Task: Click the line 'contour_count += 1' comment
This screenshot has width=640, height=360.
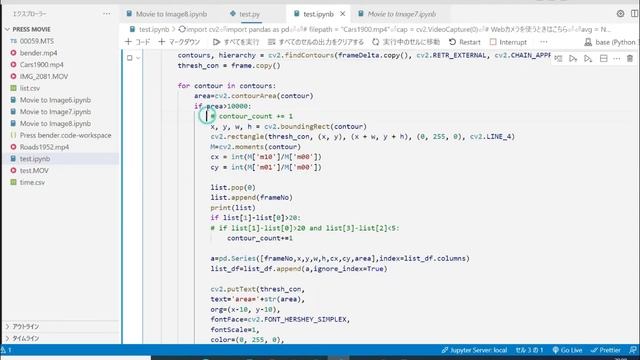Action: (x=251, y=116)
